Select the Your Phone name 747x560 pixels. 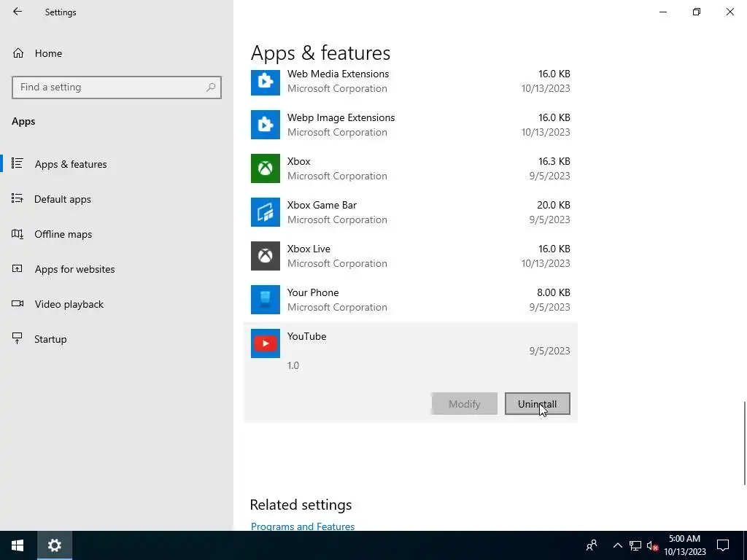tap(312, 293)
